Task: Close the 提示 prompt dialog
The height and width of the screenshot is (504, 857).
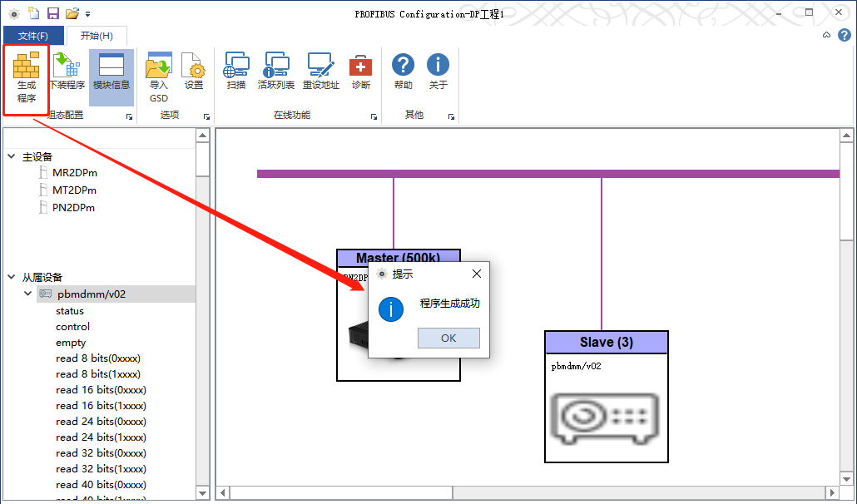Action: 477,274
